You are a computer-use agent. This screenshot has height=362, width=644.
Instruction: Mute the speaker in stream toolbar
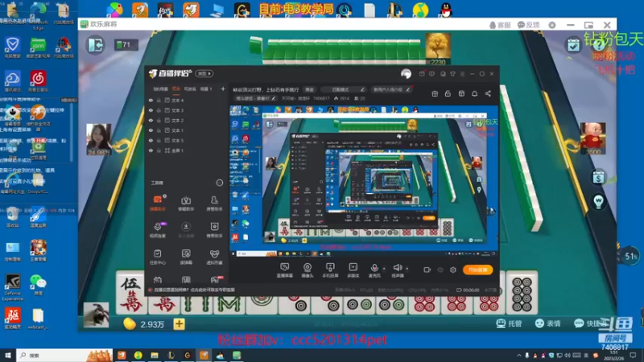coord(397,270)
